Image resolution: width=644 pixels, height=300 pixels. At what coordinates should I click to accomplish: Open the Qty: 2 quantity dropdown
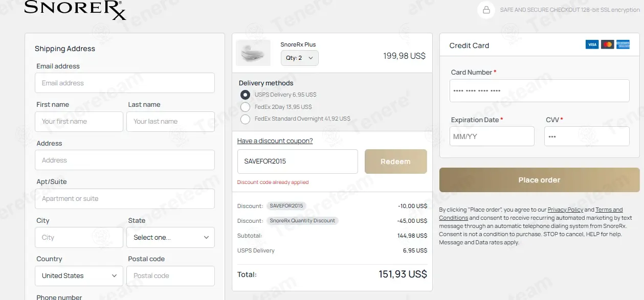(x=300, y=58)
